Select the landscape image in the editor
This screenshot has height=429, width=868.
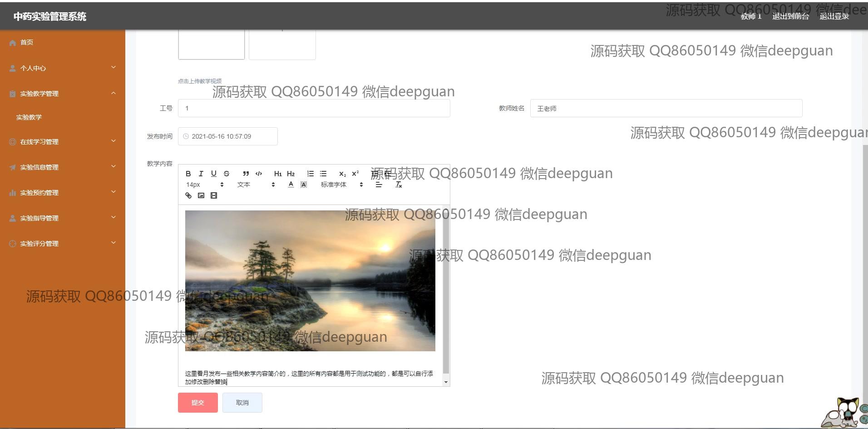click(x=310, y=280)
